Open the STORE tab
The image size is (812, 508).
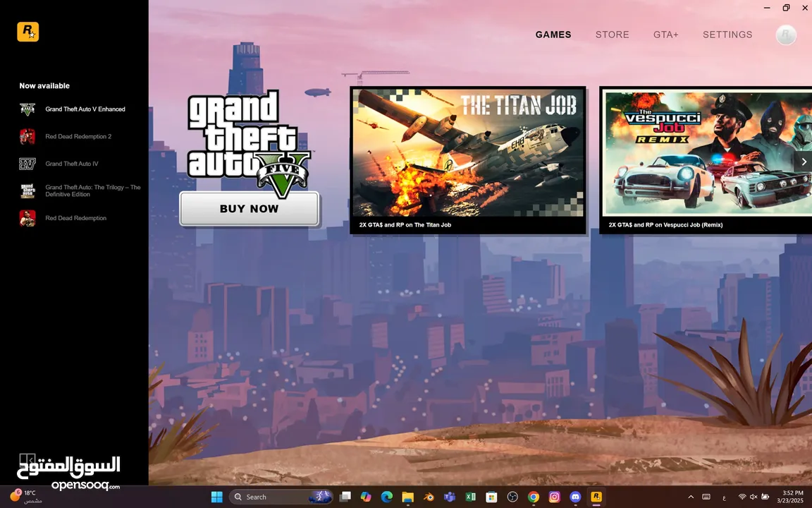(x=612, y=35)
